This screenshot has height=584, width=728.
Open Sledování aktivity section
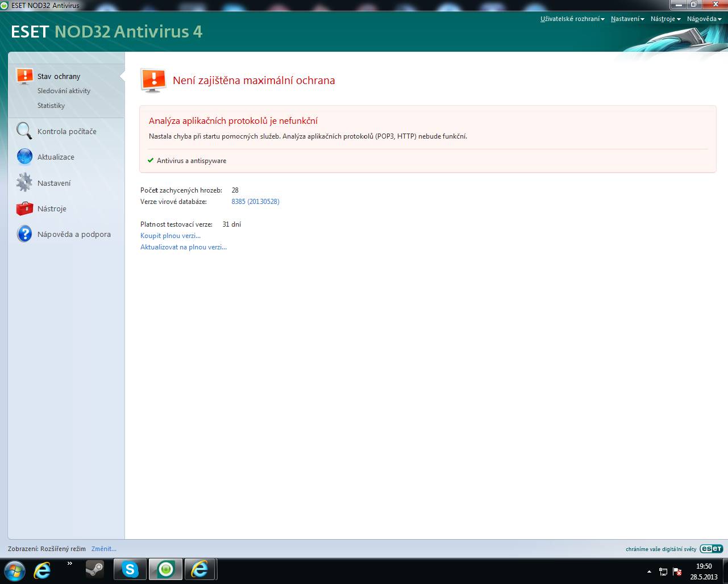pos(64,91)
